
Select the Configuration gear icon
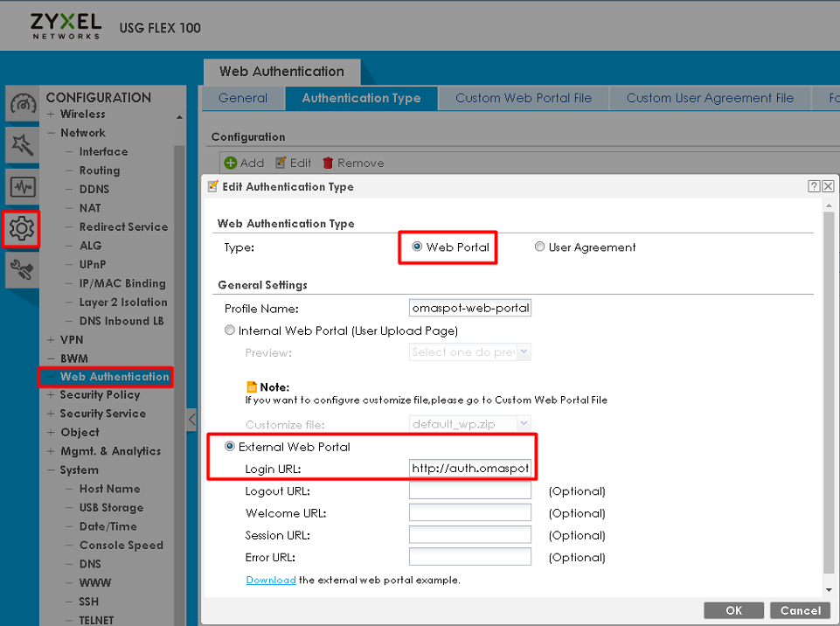point(22,229)
